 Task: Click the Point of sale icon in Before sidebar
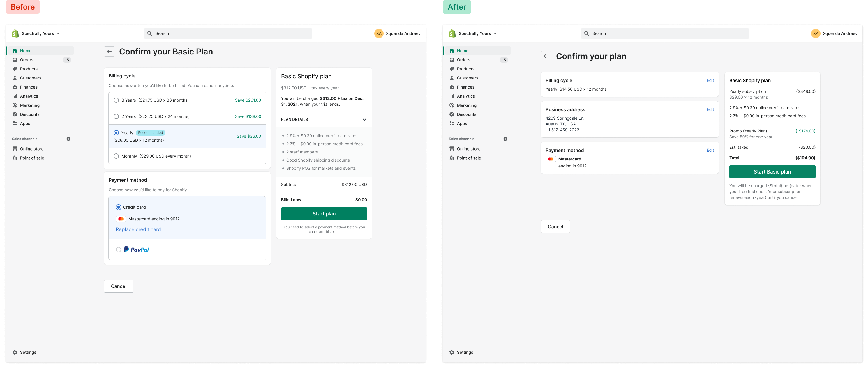pyautogui.click(x=15, y=158)
